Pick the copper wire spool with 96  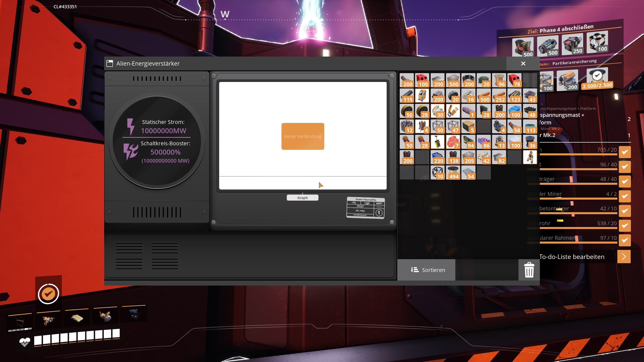[499, 80]
